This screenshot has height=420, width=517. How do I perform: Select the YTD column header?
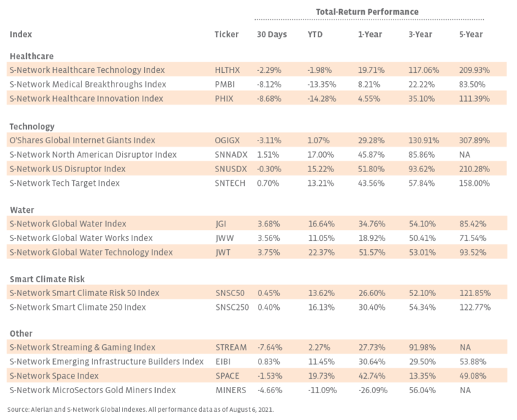(x=315, y=34)
